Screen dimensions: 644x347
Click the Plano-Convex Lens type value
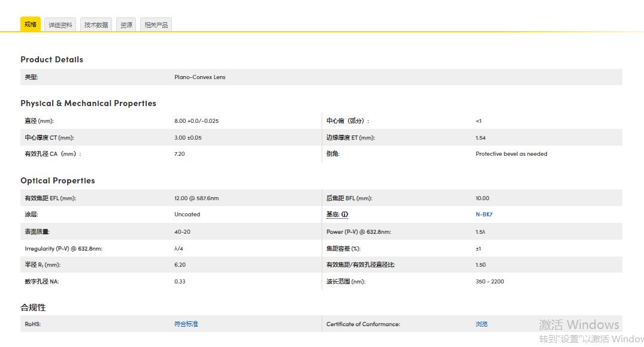(x=199, y=77)
